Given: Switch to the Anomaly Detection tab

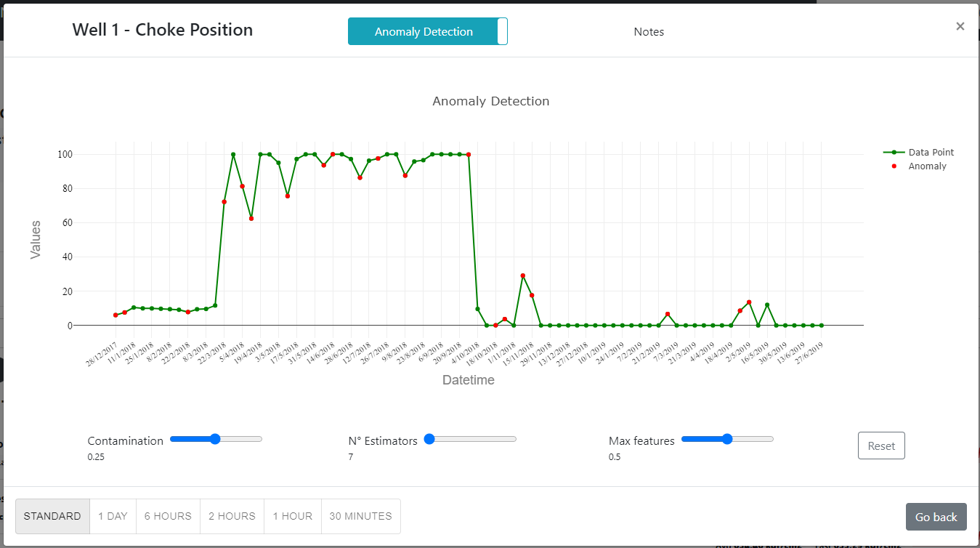Looking at the screenshot, I should coord(424,32).
